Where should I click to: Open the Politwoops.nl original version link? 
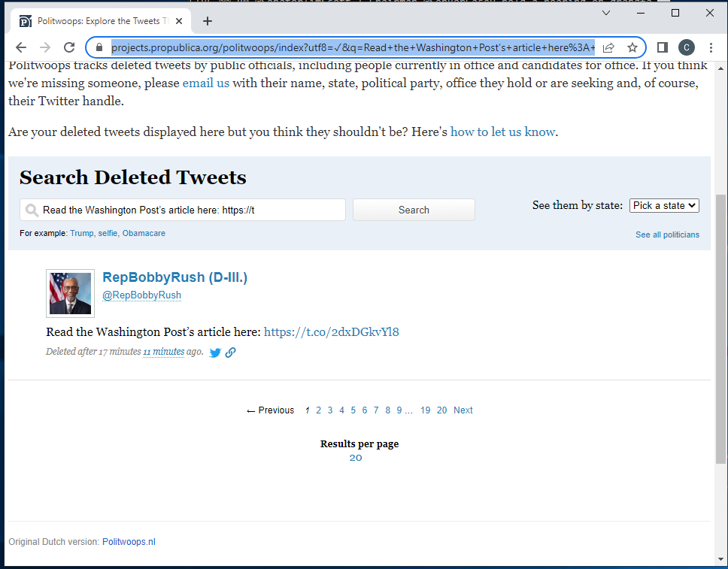(x=129, y=542)
